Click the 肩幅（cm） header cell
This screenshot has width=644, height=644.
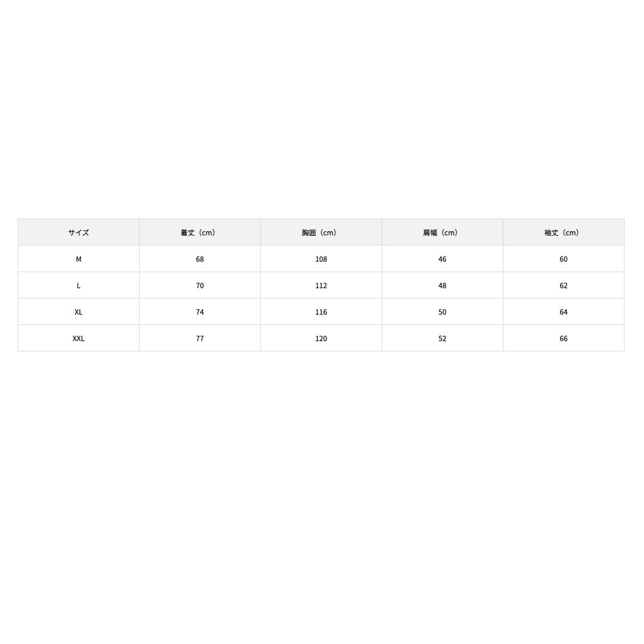tap(442, 233)
